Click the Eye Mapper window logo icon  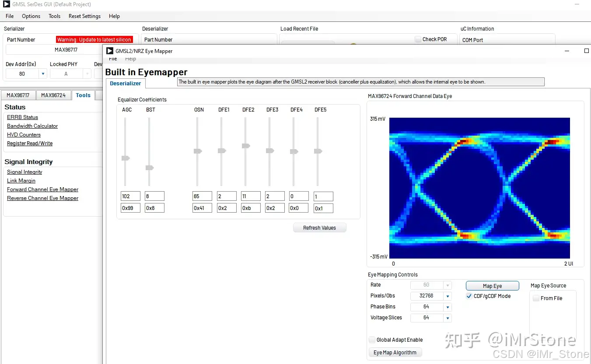(x=110, y=51)
